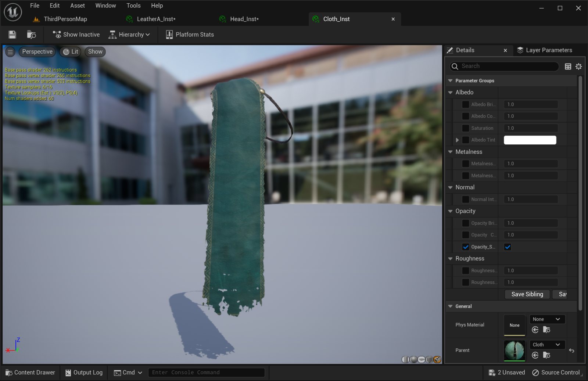Open the Output Log
This screenshot has width=588, height=381.
point(84,373)
